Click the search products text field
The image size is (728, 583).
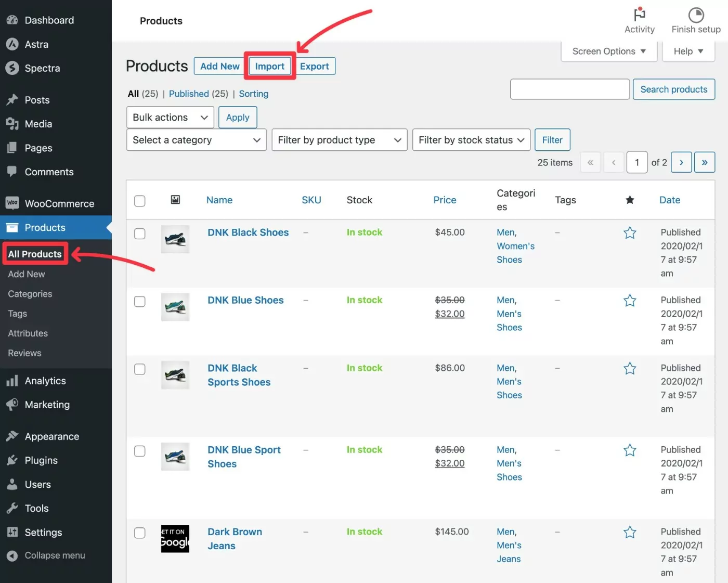tap(570, 89)
